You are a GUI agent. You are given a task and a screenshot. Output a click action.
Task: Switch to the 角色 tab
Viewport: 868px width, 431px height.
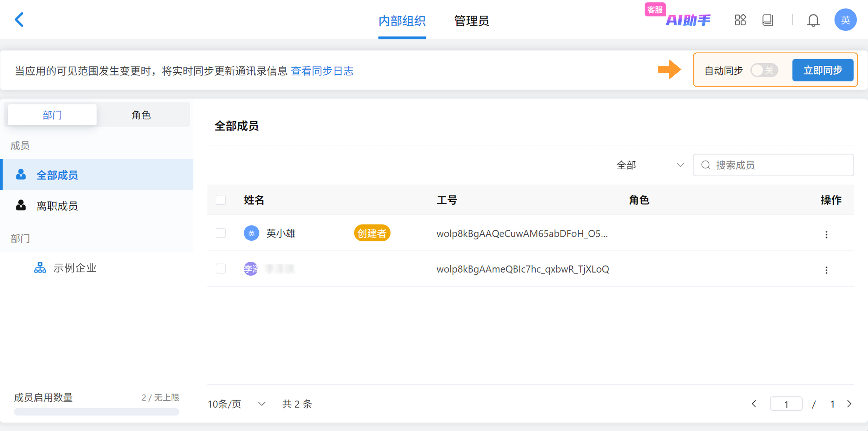click(141, 115)
